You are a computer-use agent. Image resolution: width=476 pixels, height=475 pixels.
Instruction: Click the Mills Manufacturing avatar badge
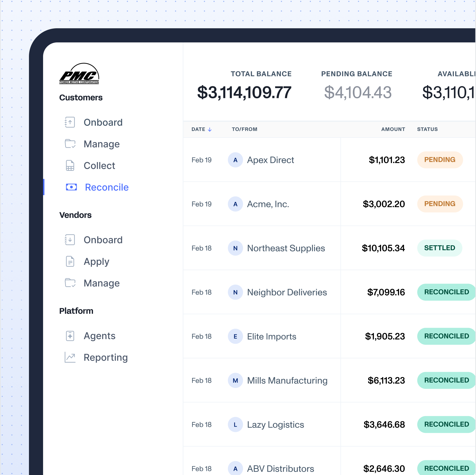235,381
